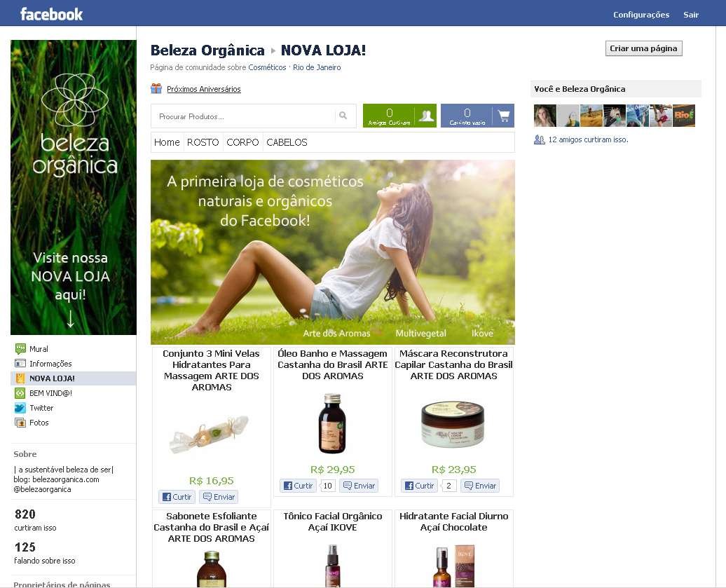Click the 12 amigos curtiram isso link
Viewport: 726px width, 588px height.
[588, 139]
